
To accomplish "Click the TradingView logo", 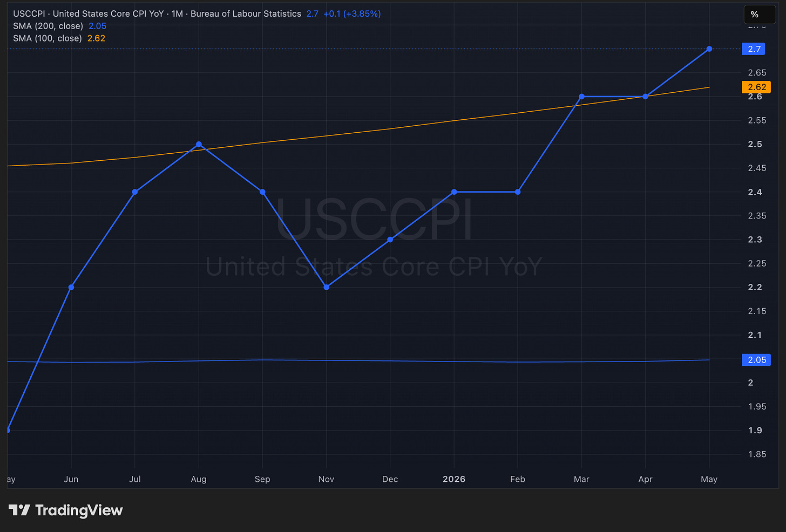I will 66,510.
